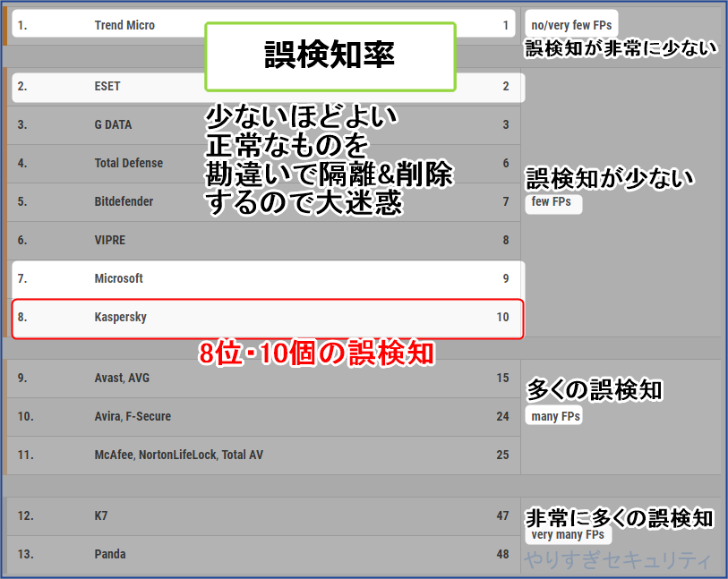Click the 'very many FPs' badge
728x579 pixels.
click(569, 535)
